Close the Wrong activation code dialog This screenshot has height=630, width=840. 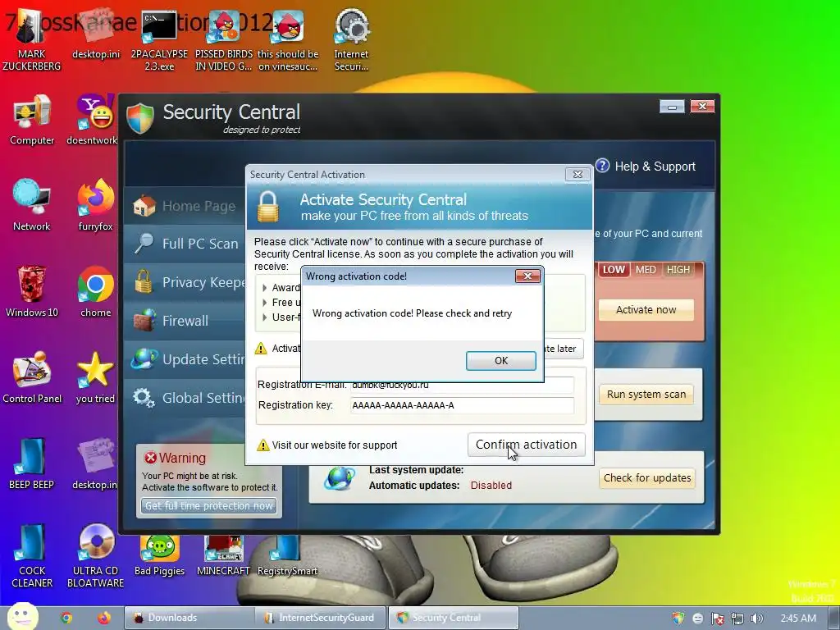[527, 276]
